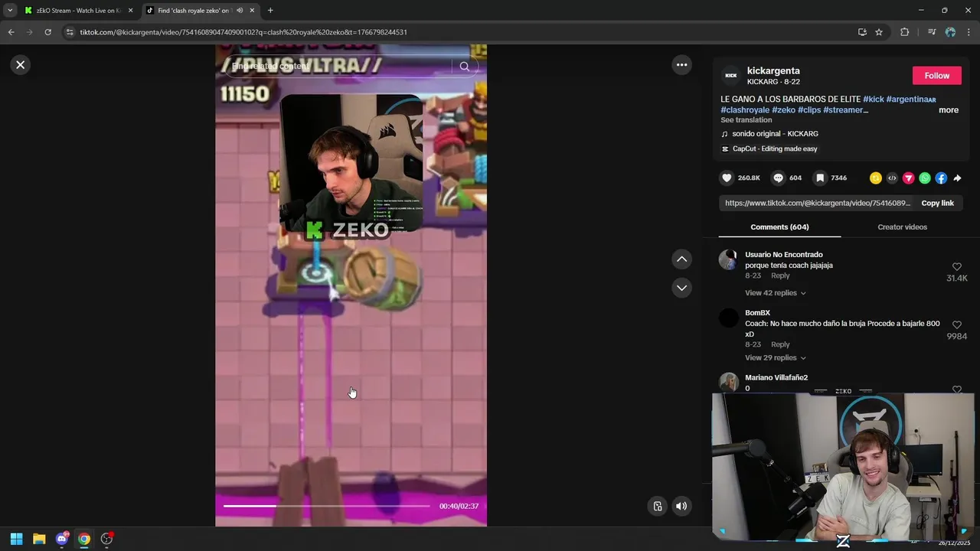Switch to Creator videos tab
The height and width of the screenshot is (551, 980).
click(x=902, y=227)
